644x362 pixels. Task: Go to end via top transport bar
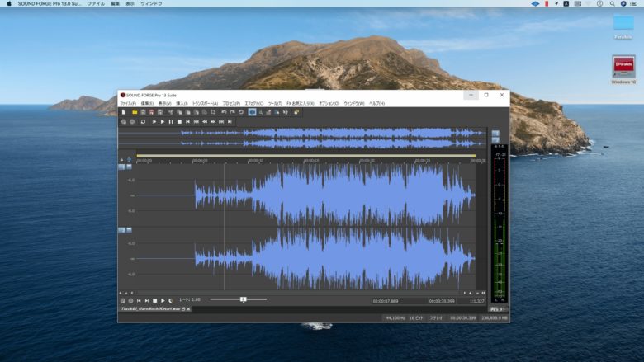coord(230,122)
